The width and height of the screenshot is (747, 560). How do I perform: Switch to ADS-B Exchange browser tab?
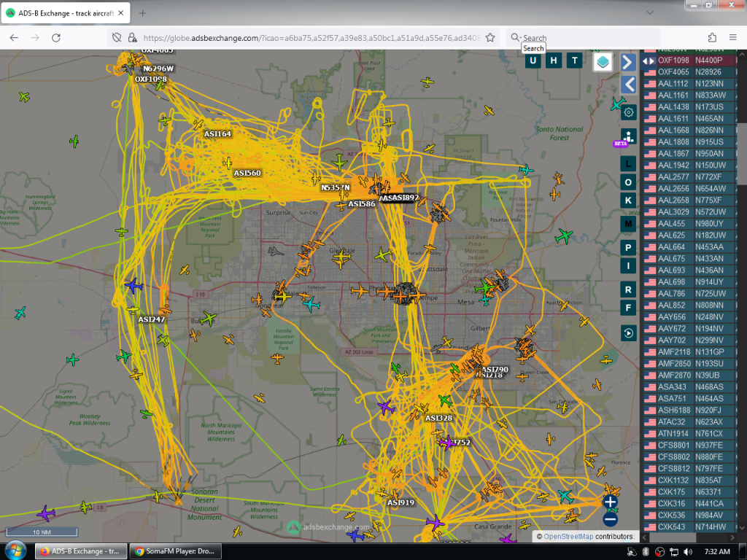coord(65,13)
